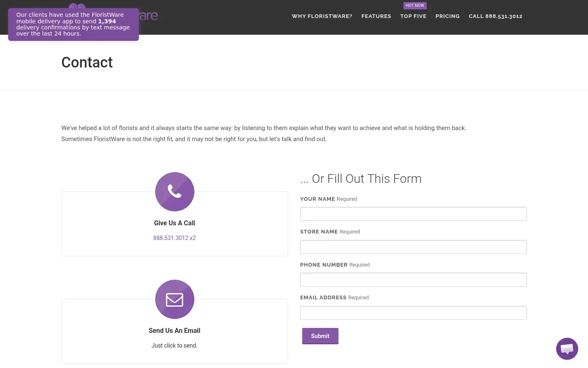This screenshot has width=588, height=368.
Task: Focus the Phone Number input field
Action: [413, 280]
